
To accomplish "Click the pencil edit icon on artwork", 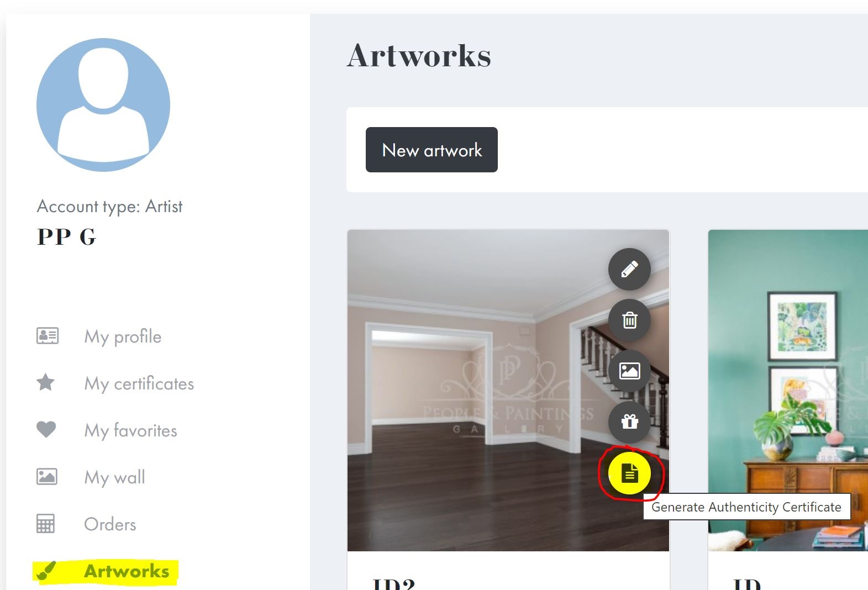I will pyautogui.click(x=629, y=270).
